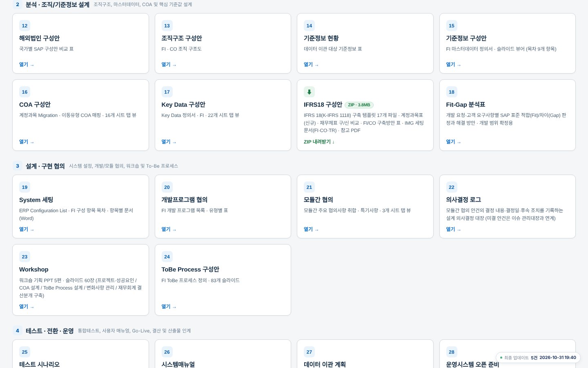The width and height of the screenshot is (588, 368).
Task: Click the number 27 badge on 데이터 이관 계획
Action: coord(309,352)
